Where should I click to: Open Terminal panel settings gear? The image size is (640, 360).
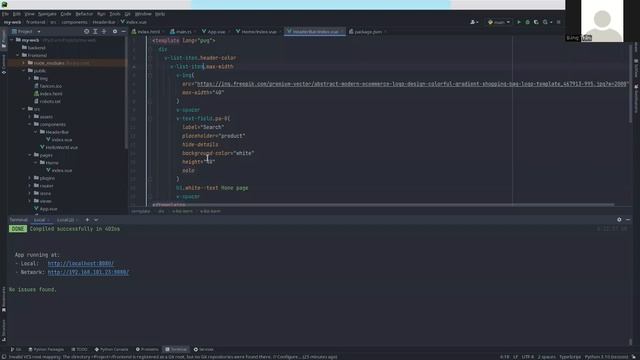pos(619,220)
